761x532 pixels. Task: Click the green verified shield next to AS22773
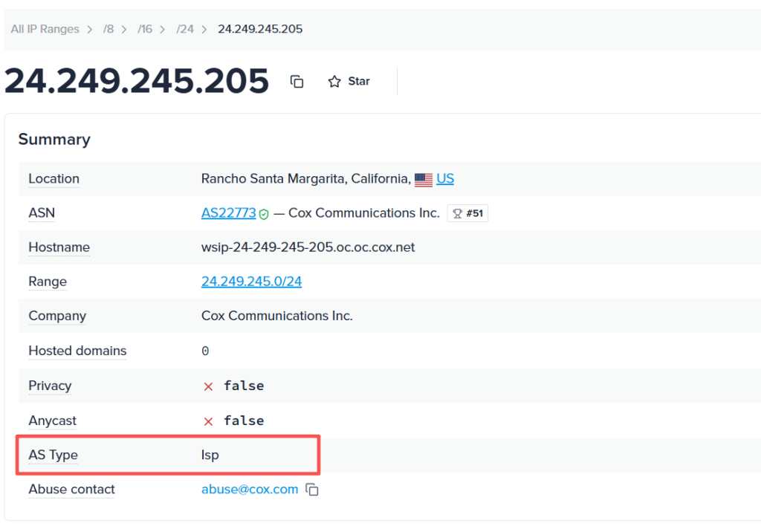coord(264,214)
